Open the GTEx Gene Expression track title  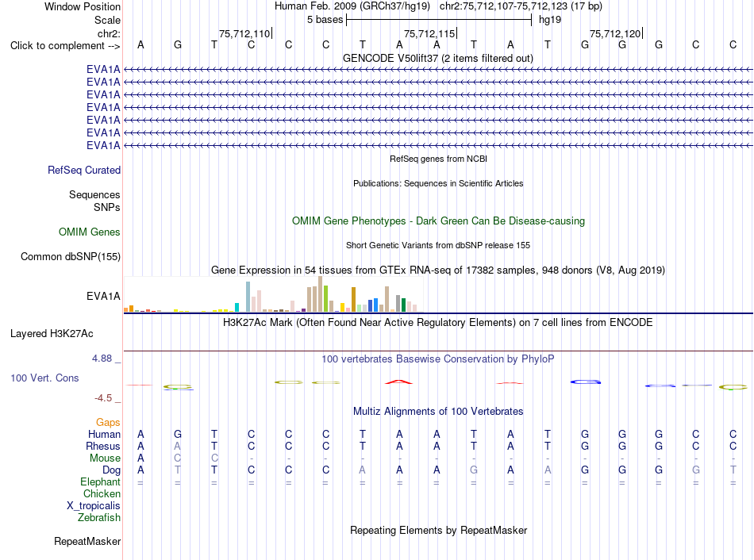[438, 270]
